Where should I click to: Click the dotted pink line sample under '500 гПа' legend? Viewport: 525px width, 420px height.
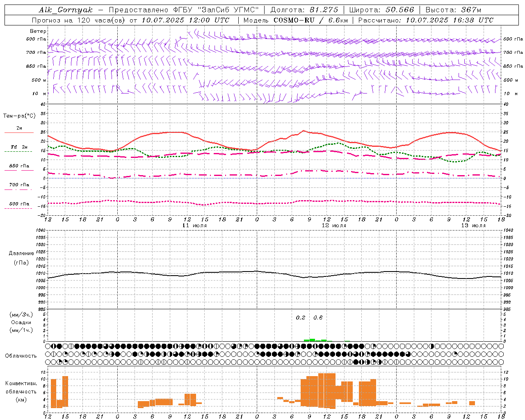pyautogui.click(x=18, y=209)
